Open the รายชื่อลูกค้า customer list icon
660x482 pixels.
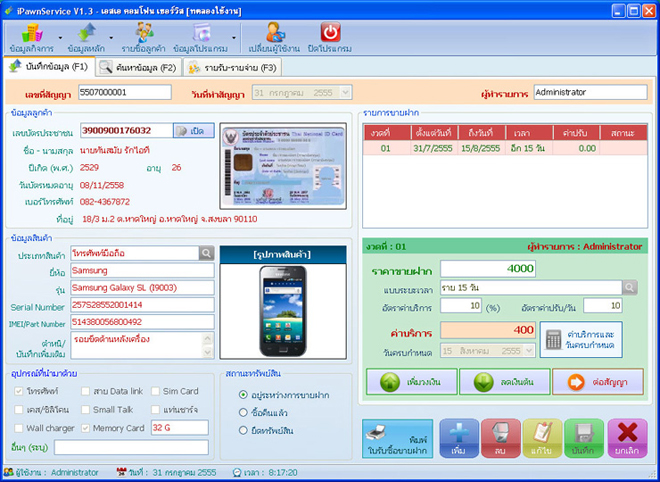(x=144, y=38)
